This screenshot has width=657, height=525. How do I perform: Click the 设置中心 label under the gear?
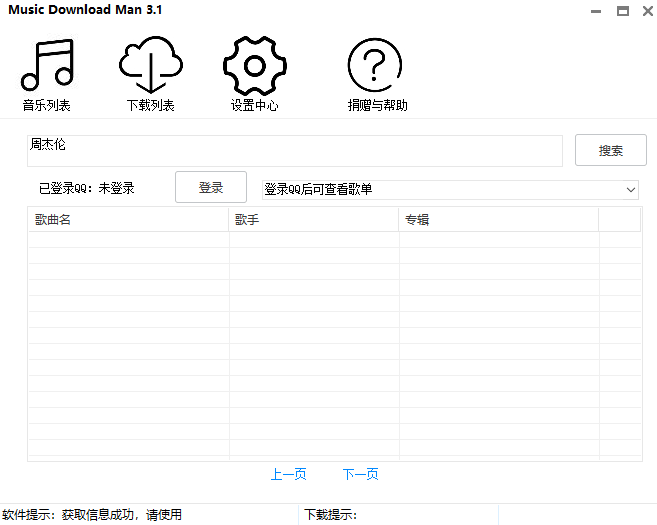[x=254, y=105]
